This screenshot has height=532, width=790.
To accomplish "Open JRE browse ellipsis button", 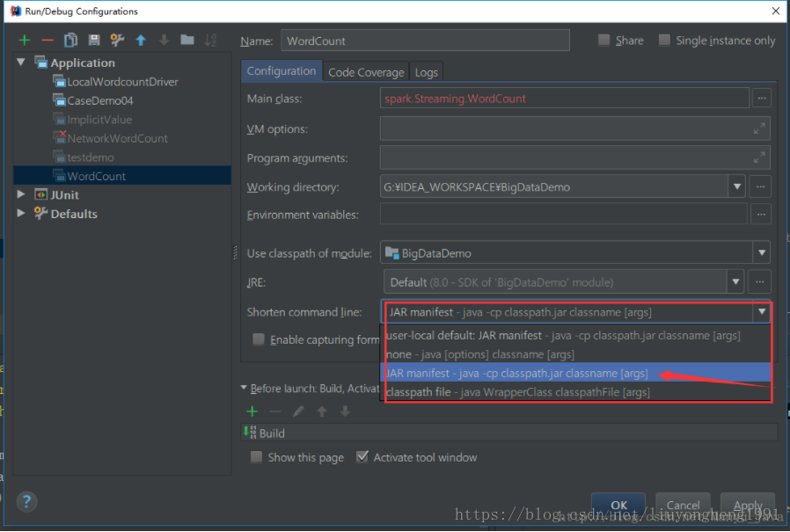I will 759,282.
